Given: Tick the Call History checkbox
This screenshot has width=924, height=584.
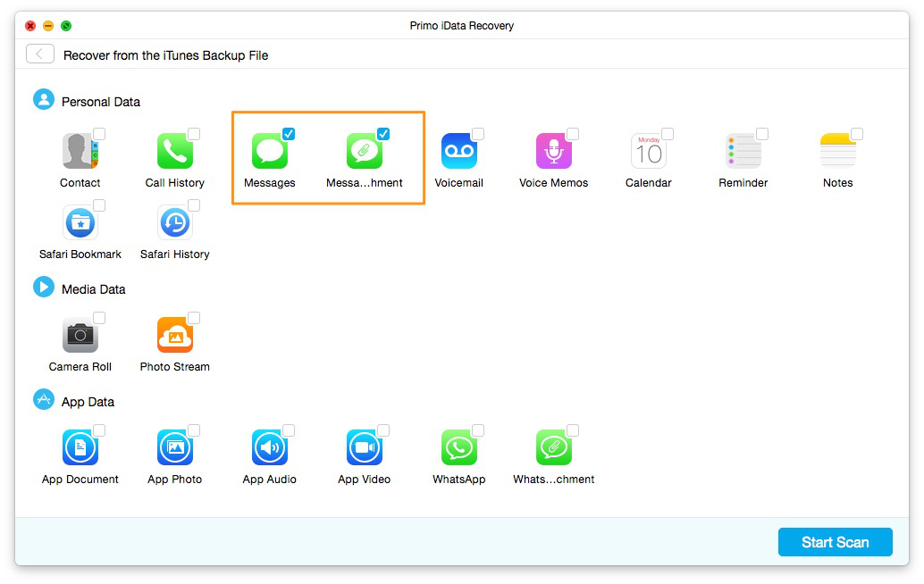Looking at the screenshot, I should 194,134.
